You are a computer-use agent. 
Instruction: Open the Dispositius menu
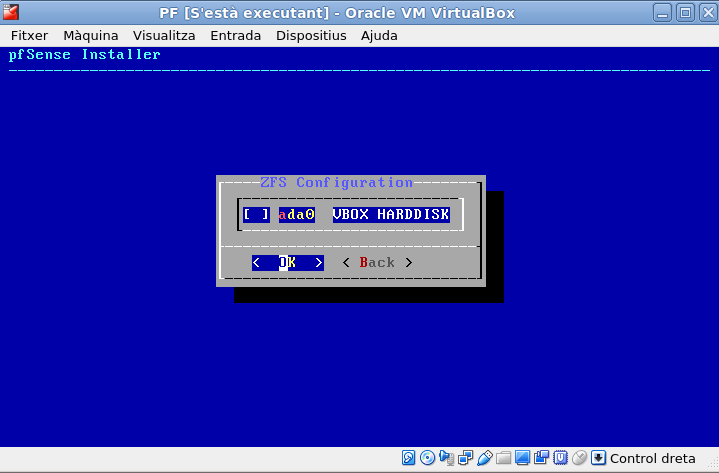[311, 36]
